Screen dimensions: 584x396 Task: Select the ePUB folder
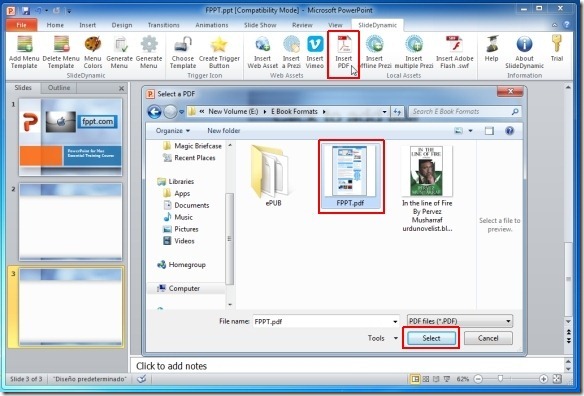click(x=273, y=176)
